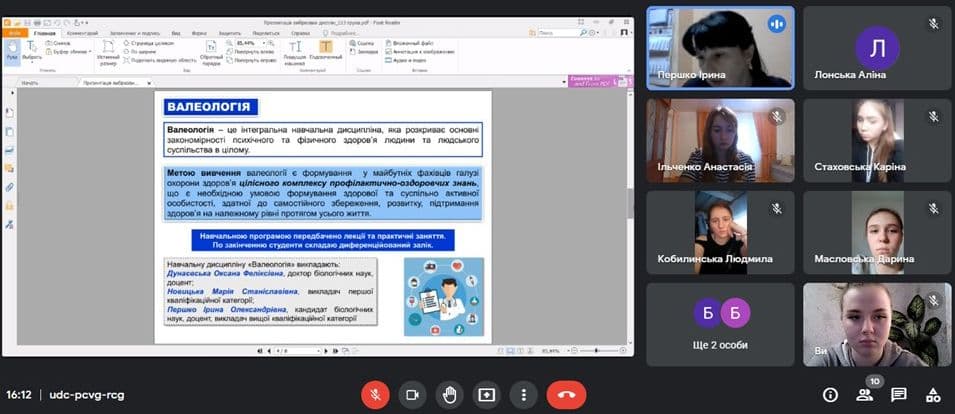Open Clipboard dropdown in Foxit ribbon
This screenshot has height=414, width=955.
[x=68, y=52]
